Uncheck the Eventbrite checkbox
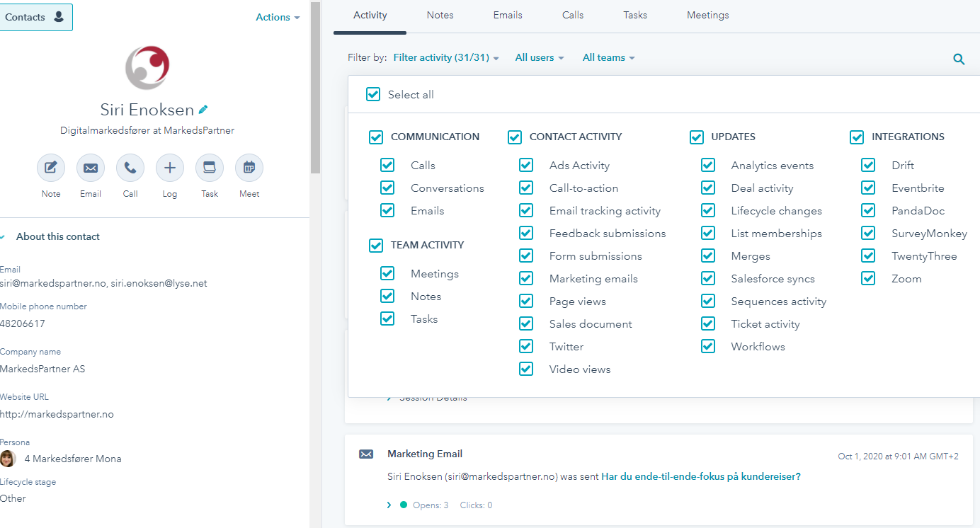The width and height of the screenshot is (980, 528). pos(868,188)
